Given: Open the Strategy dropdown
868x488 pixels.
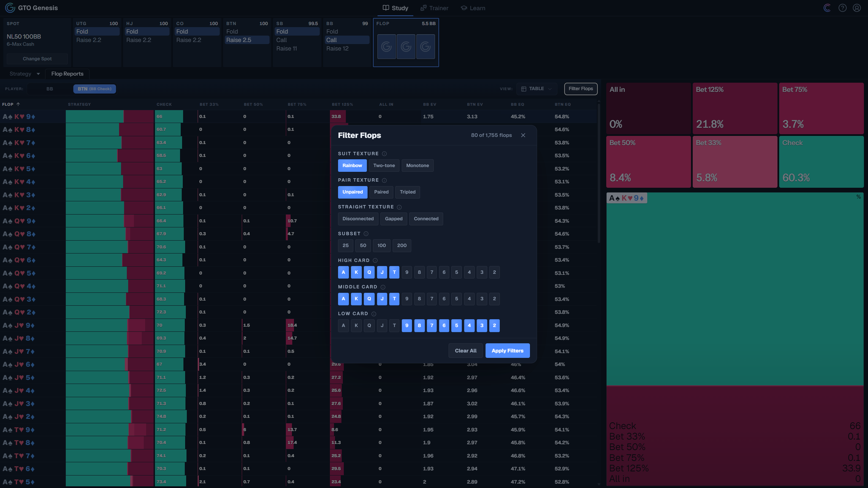Looking at the screenshot, I should coord(25,74).
